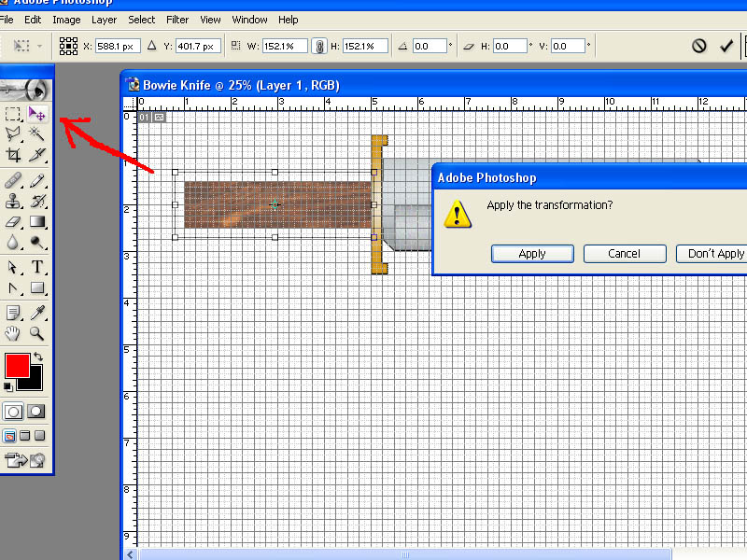Click the X position input field
The width and height of the screenshot is (747, 560).
pyautogui.click(x=118, y=46)
